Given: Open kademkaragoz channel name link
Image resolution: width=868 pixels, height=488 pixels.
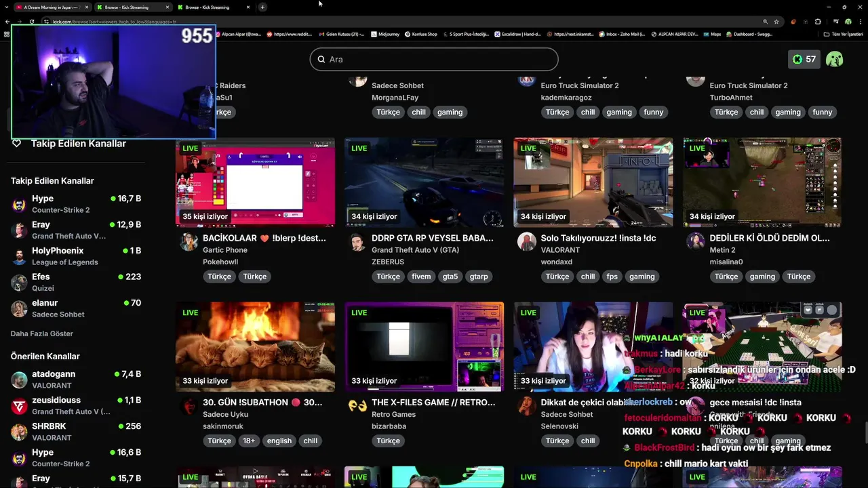Looking at the screenshot, I should (566, 98).
